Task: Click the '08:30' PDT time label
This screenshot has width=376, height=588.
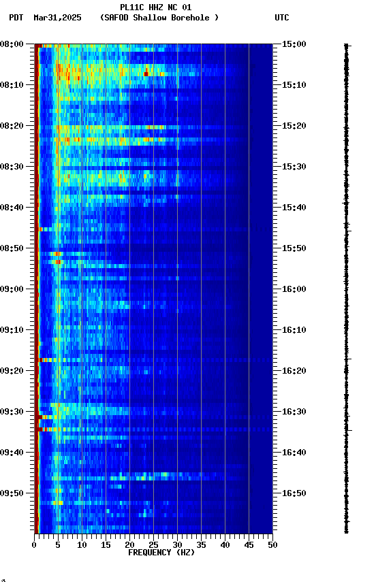Action: [x=12, y=167]
